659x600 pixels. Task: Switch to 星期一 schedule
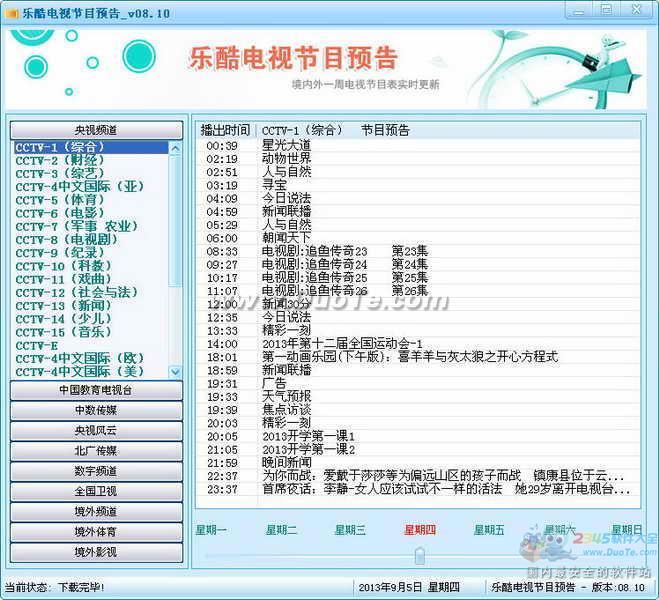click(211, 530)
